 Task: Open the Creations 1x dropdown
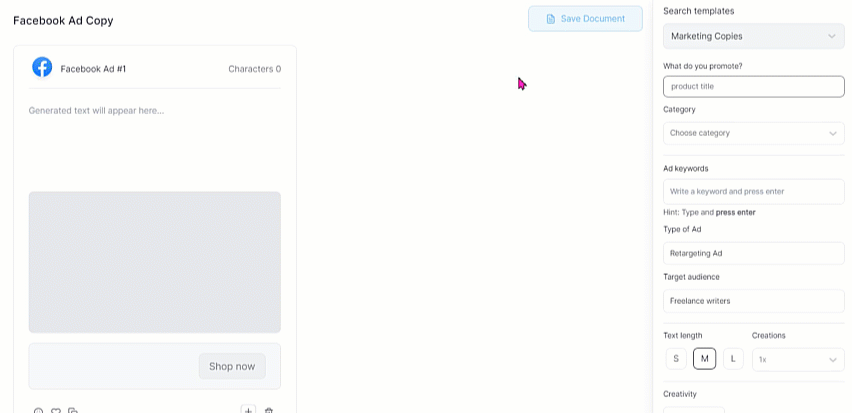(x=798, y=360)
